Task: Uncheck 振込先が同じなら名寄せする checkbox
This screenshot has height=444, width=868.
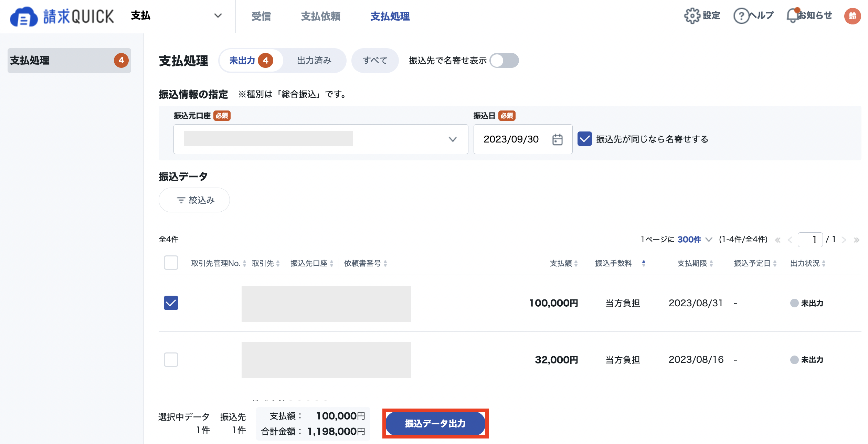Action: (585, 139)
